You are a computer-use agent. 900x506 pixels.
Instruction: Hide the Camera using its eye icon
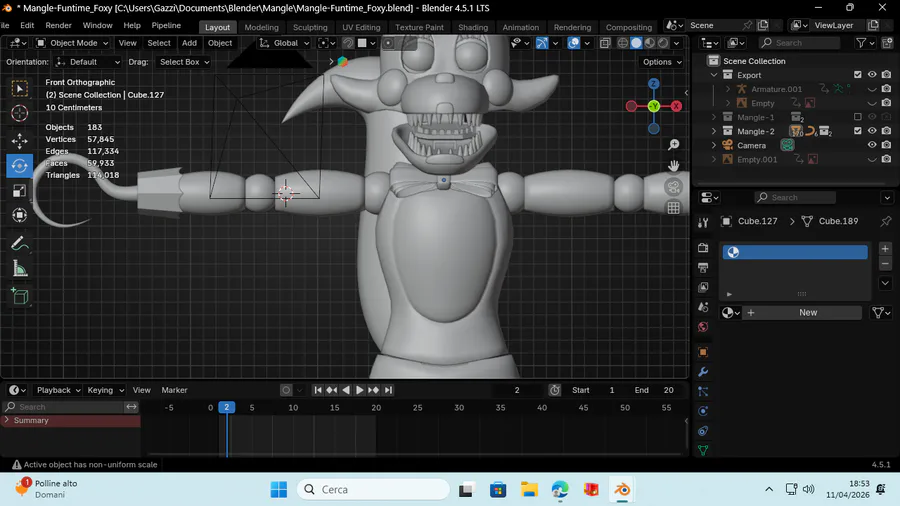872,145
